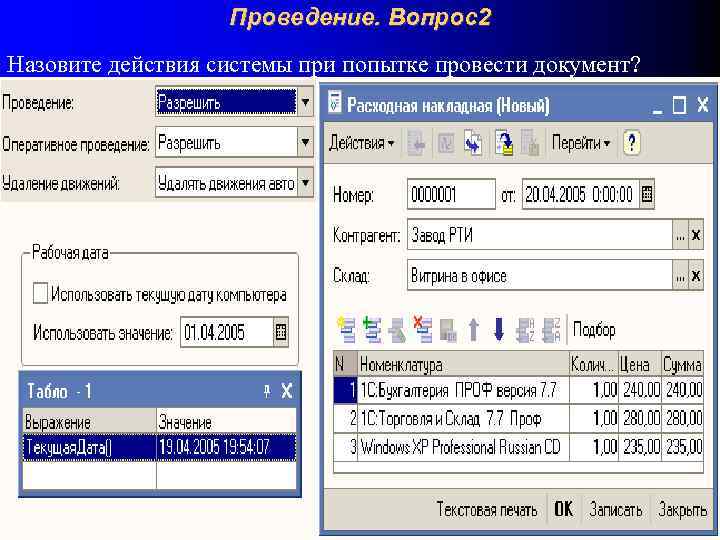Screen dimensions: 720x540
Task: Add a new row to table
Action: (x=346, y=330)
